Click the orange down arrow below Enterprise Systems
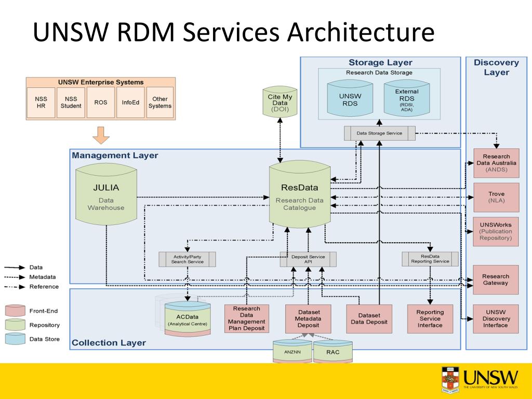Viewport: 532px width, 399px height. [x=101, y=135]
